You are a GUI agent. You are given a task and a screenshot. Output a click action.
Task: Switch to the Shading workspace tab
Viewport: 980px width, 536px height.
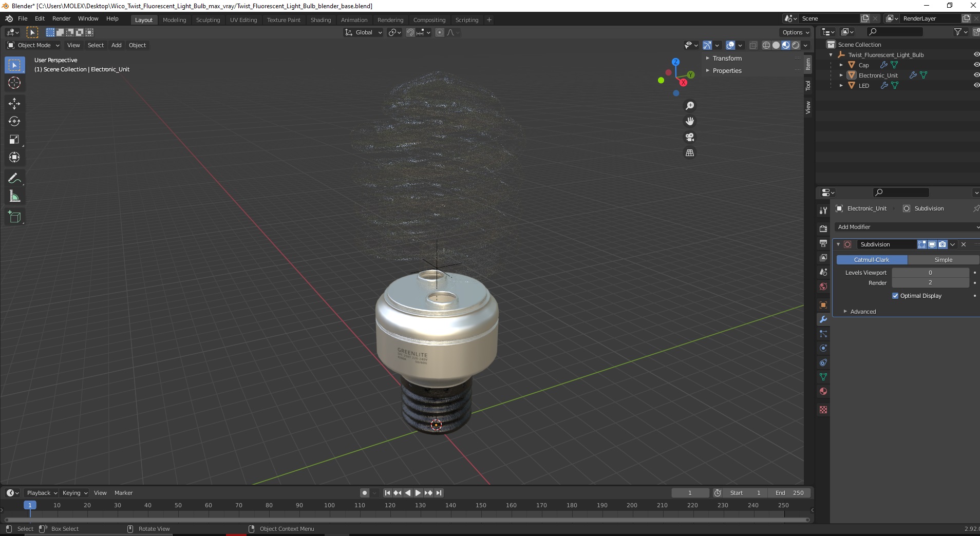click(321, 20)
